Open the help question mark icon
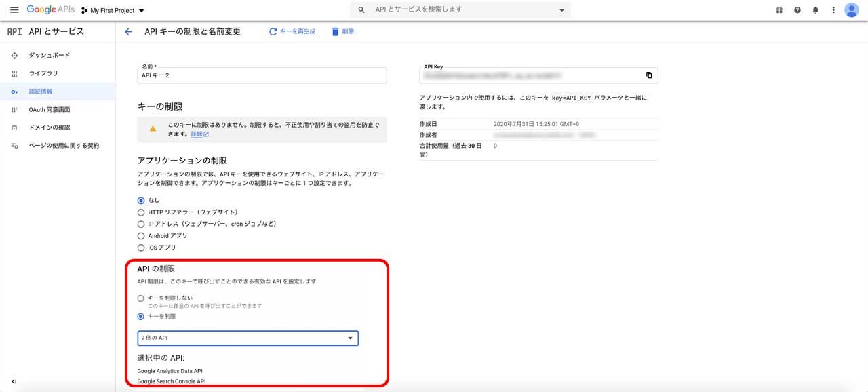Viewport: 868px width, 392px height. pos(797,10)
